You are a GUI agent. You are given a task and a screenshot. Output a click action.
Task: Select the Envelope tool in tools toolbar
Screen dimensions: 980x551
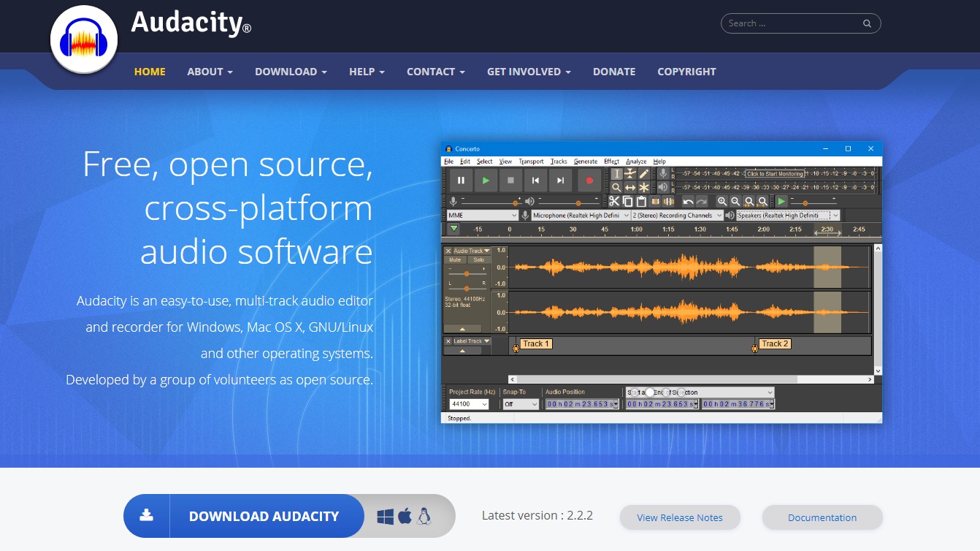pos(629,174)
